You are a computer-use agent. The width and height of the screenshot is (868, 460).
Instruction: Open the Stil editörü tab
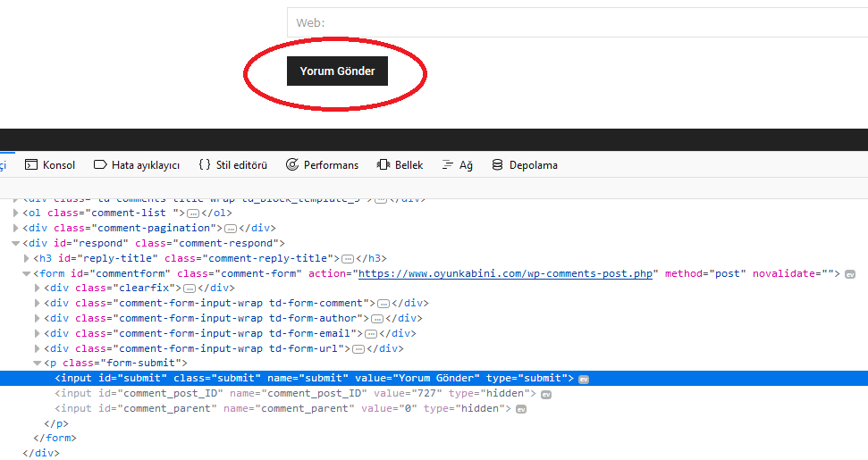coord(233,164)
